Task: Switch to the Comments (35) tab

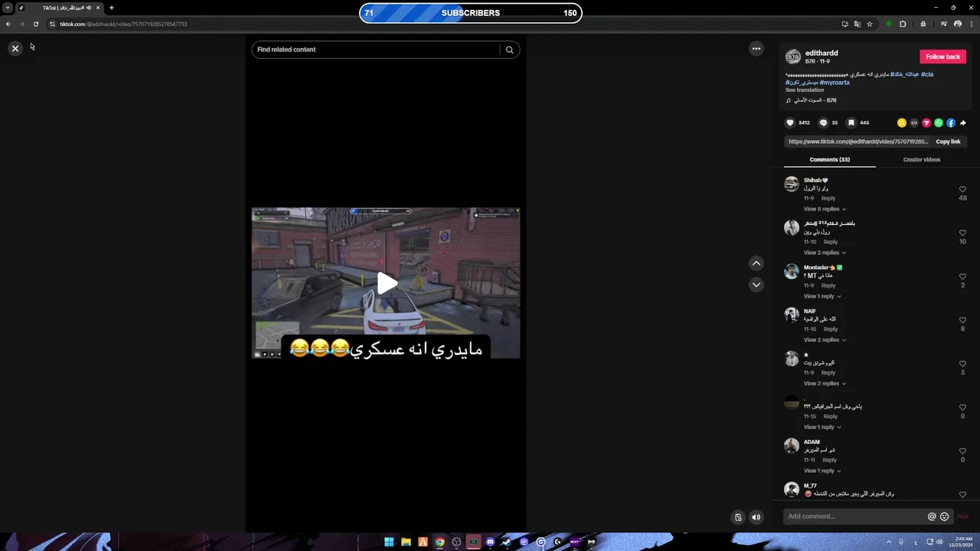Action: pyautogui.click(x=830, y=160)
